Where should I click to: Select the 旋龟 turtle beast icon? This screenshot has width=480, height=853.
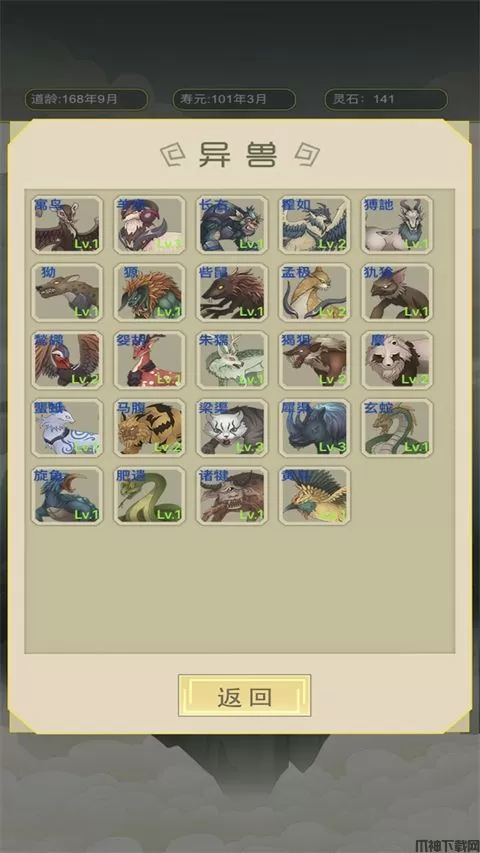pos(67,496)
